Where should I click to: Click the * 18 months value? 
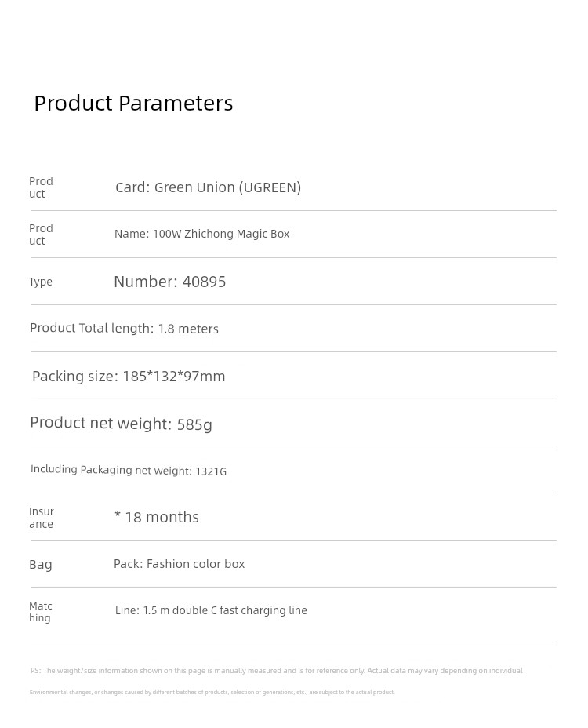point(156,517)
